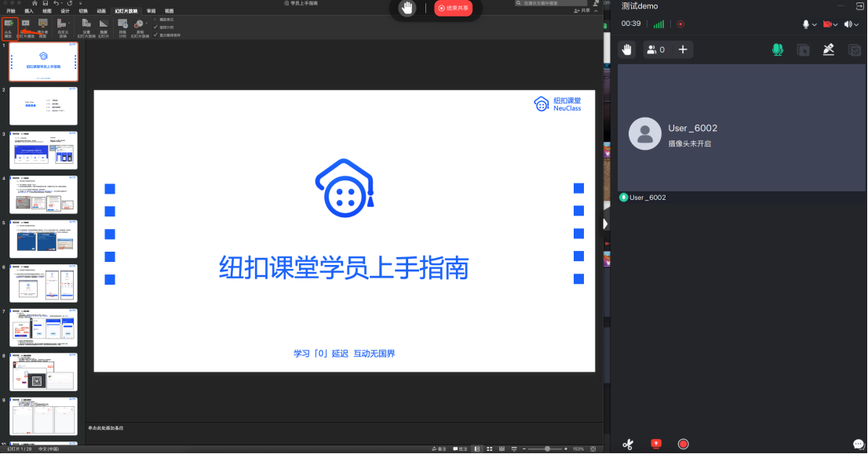
Task: Toggle comments (批注) in status bar
Action: [x=460, y=449]
